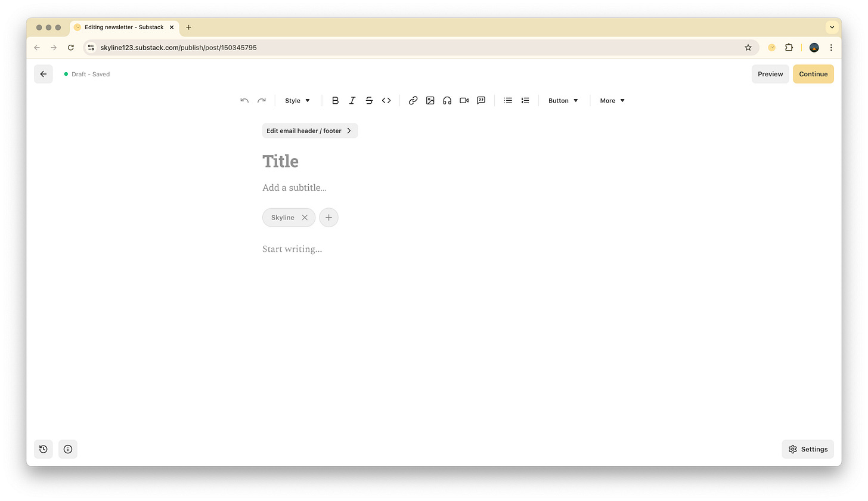This screenshot has height=501, width=868.
Task: Click the address bar URL
Action: tap(178, 48)
